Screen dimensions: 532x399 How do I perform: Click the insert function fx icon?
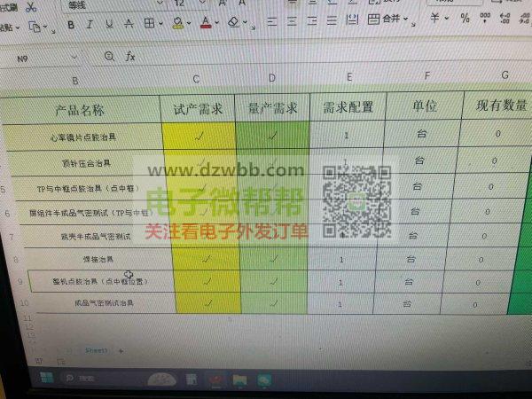tap(129, 56)
